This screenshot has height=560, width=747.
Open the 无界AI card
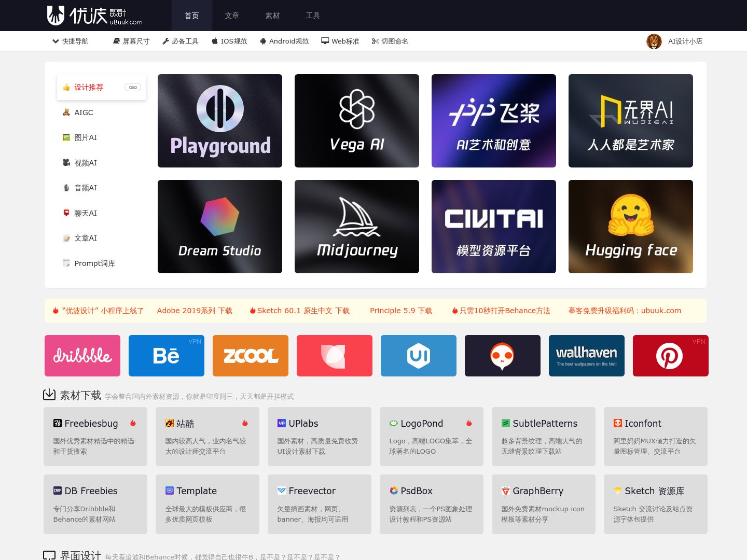[631, 121]
